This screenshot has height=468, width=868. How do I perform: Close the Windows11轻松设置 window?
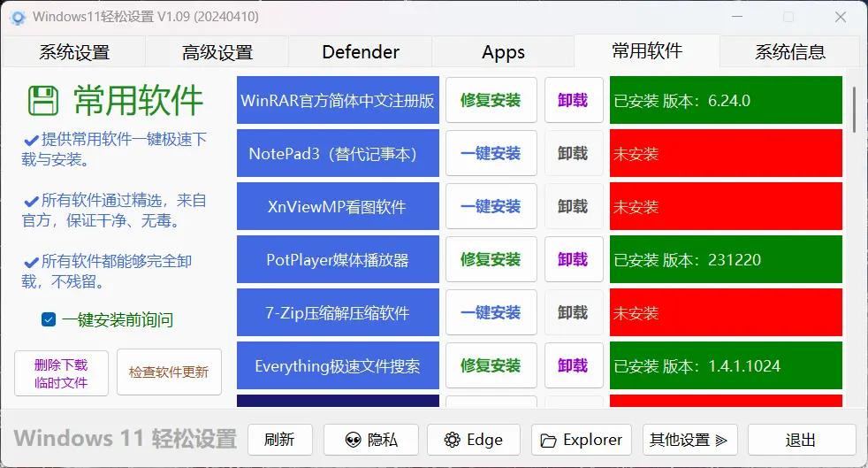(841, 17)
